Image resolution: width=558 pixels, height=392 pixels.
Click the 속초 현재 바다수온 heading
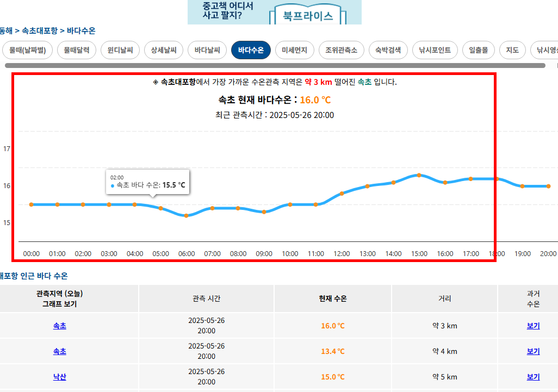274,100
